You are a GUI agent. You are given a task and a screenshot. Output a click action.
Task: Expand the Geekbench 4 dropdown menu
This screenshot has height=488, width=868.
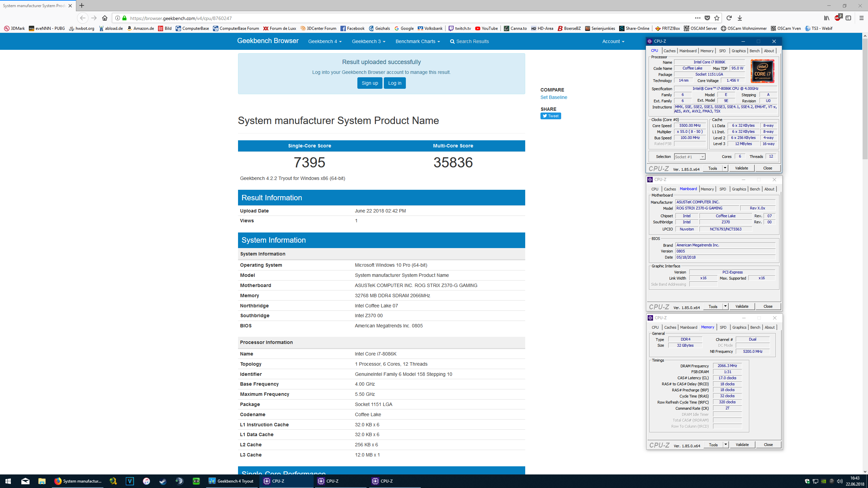[324, 41]
